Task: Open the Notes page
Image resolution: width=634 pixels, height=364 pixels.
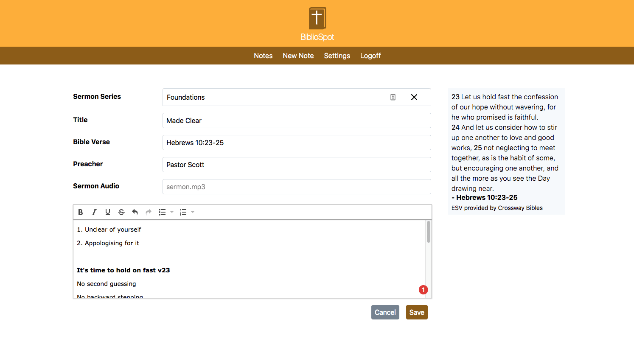Action: [263, 56]
